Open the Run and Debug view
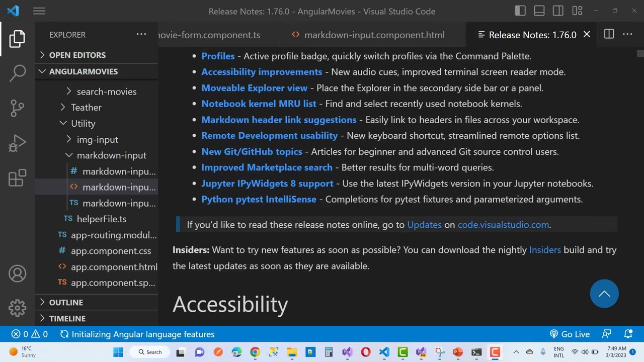This screenshot has width=644, height=362. point(17,143)
